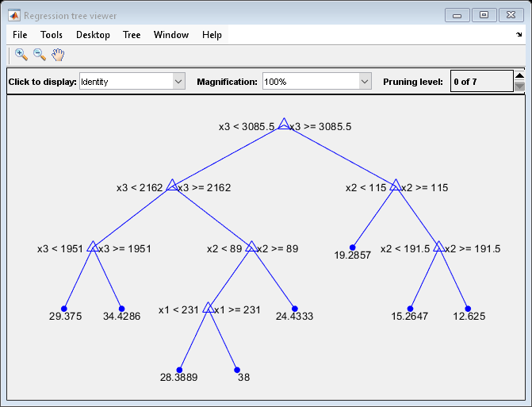Image resolution: width=532 pixels, height=407 pixels.
Task: Click the label x2 >= 115
Action: click(x=425, y=188)
